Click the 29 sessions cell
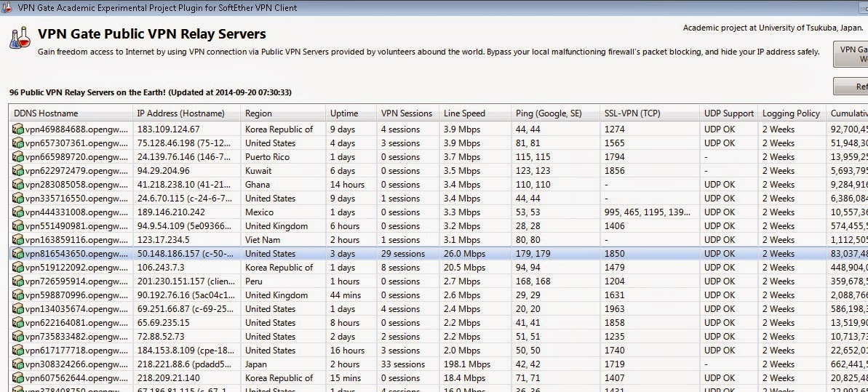The image size is (868, 392). 403,254
